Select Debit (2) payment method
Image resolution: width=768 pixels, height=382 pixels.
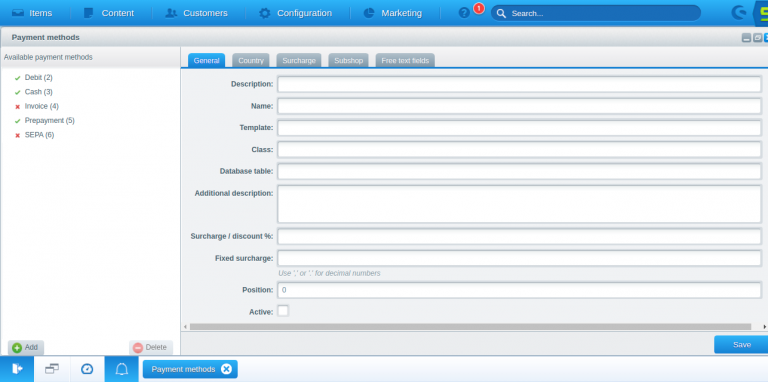39,77
